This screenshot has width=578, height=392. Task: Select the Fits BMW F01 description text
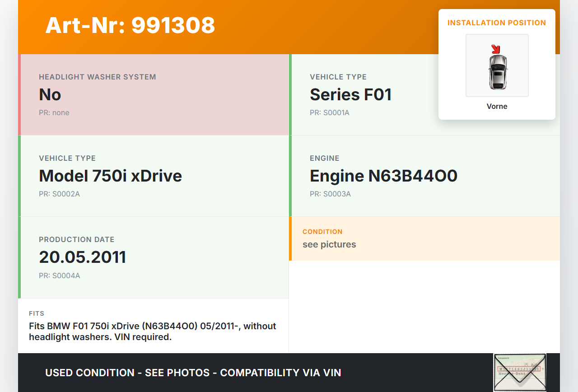[x=152, y=331]
